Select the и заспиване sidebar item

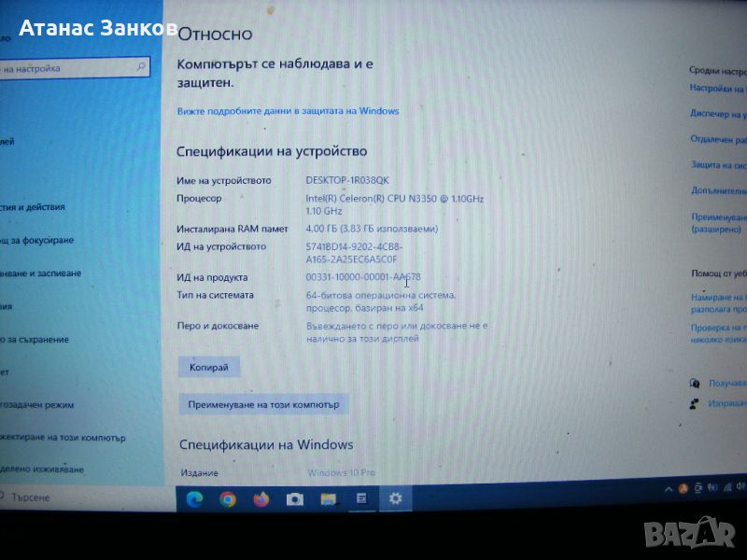(x=40, y=273)
